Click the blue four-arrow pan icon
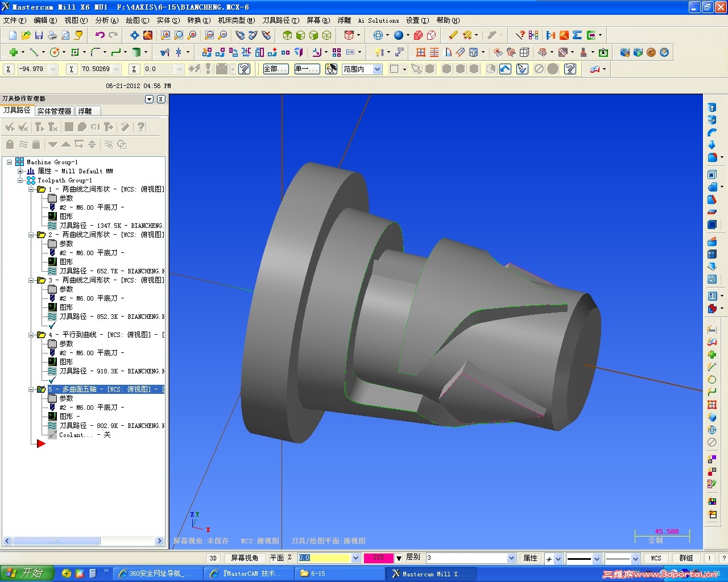Image resolution: width=728 pixels, height=582 pixels. [135, 35]
